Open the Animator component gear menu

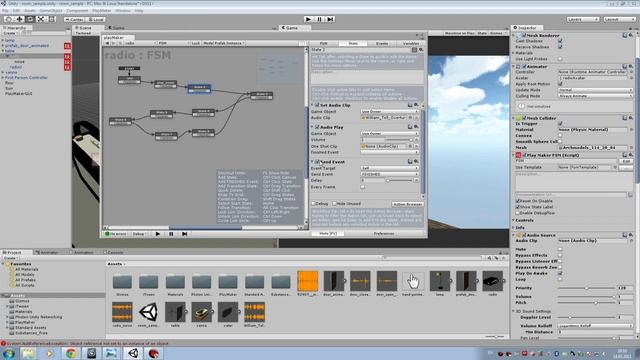point(631,66)
